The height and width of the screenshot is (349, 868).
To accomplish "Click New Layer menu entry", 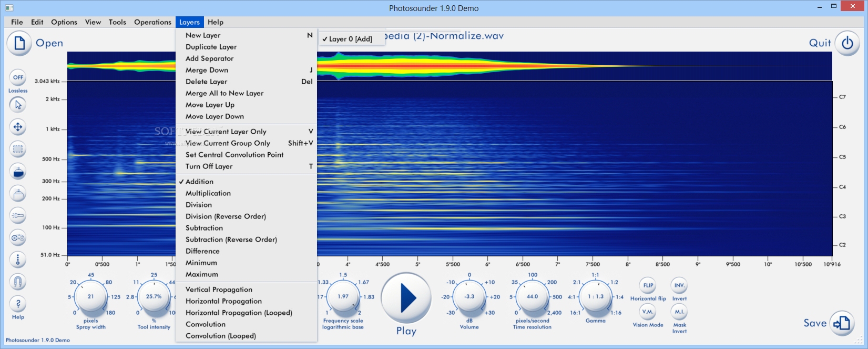I will (246, 35).
